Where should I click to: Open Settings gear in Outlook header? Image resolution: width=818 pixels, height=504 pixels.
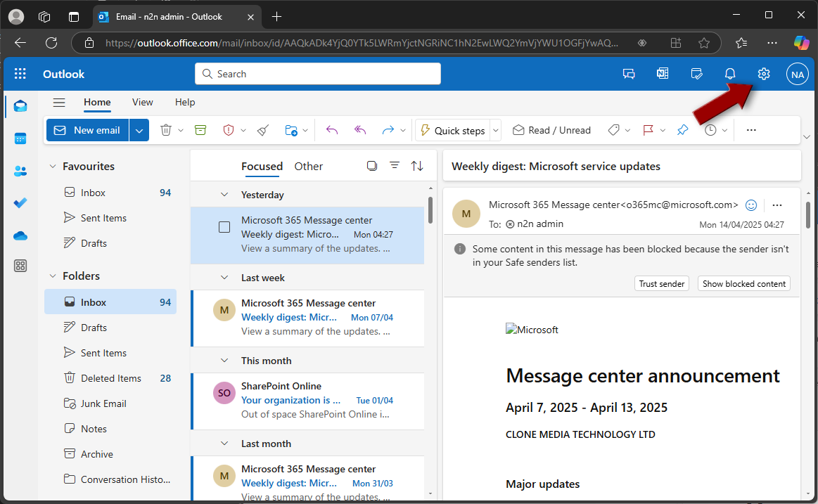[764, 74]
